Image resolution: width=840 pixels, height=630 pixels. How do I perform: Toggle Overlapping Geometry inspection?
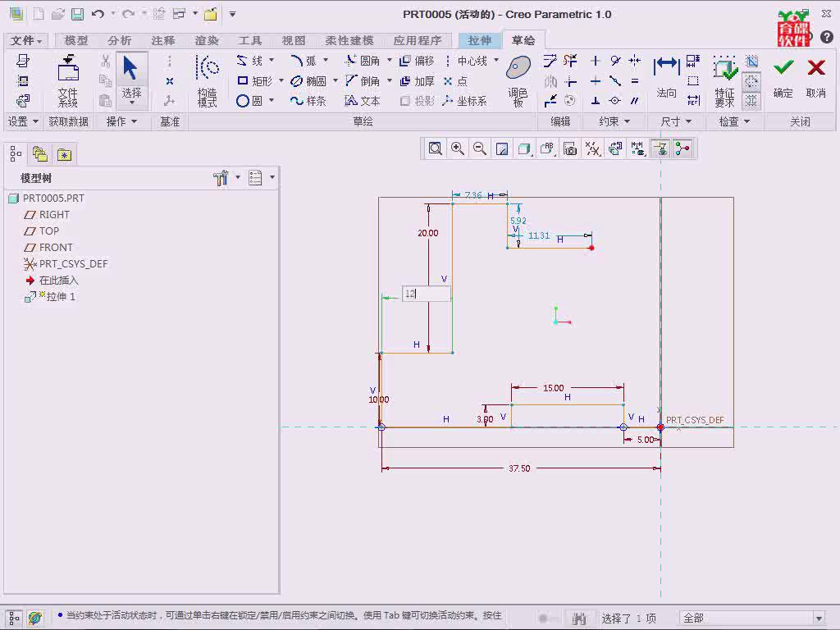click(751, 61)
